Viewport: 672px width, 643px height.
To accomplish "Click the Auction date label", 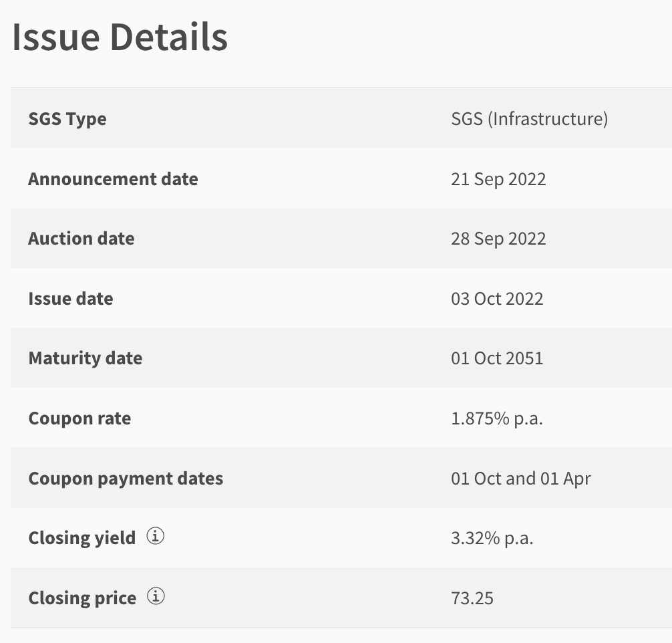I will click(x=81, y=239).
